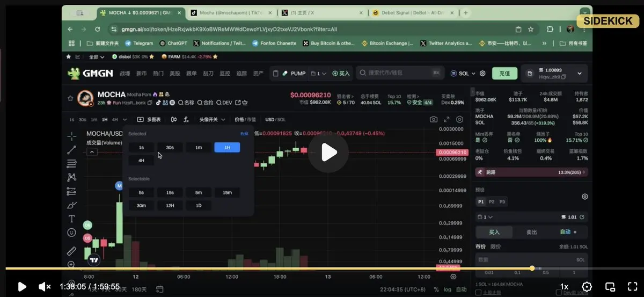
Task: Choose 15s selectable timeframe
Action: 170,192
